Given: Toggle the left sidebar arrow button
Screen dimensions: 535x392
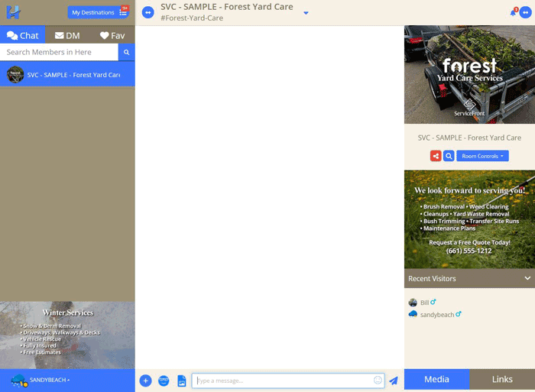Looking at the screenshot, I should coord(148,12).
